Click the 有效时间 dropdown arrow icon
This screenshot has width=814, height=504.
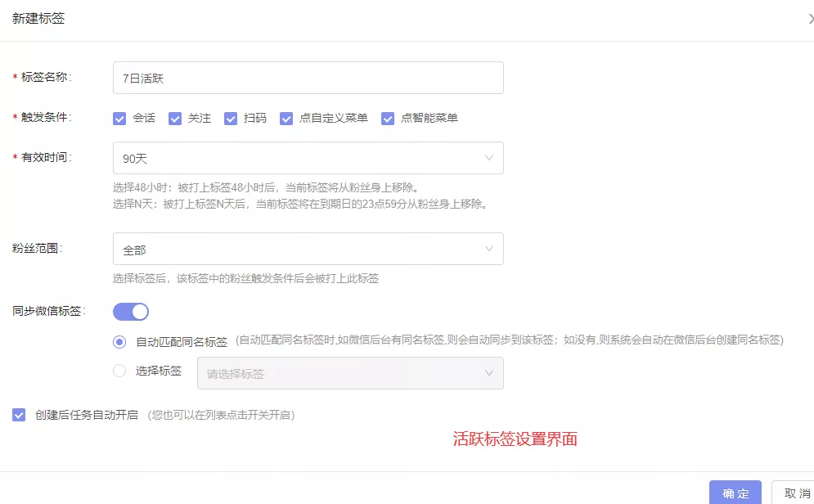pos(489,158)
